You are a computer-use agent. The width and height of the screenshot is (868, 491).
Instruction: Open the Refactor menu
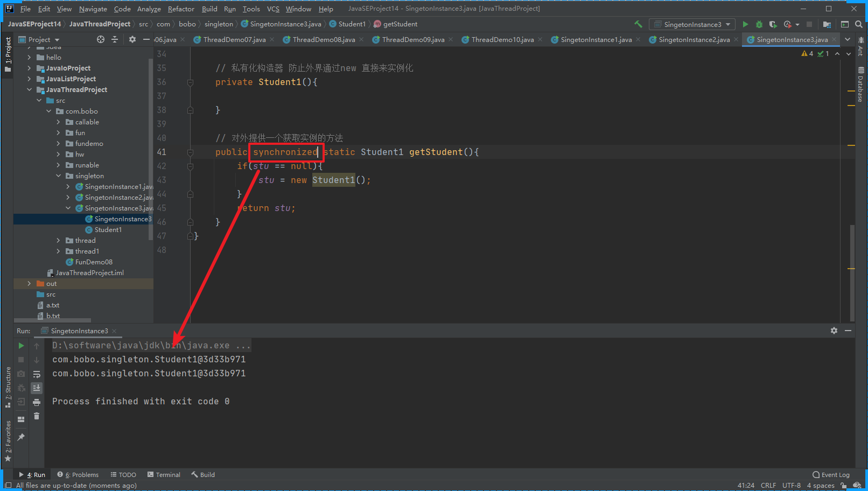pos(181,9)
